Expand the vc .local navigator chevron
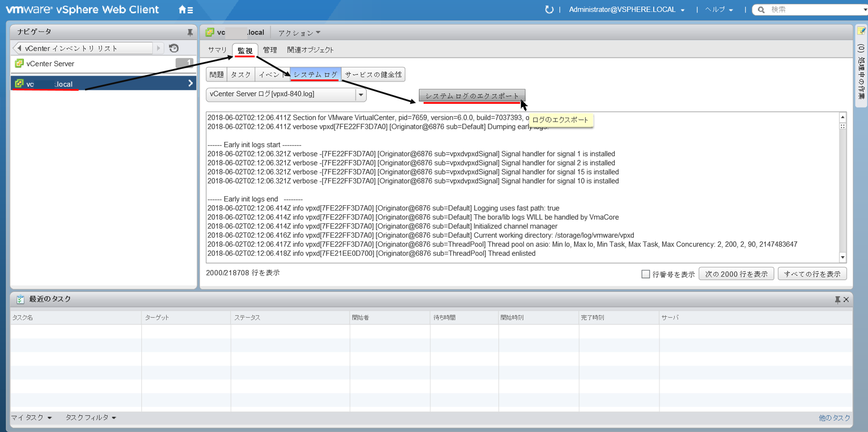Viewport: 868px width, 432px height. pyautogui.click(x=191, y=83)
